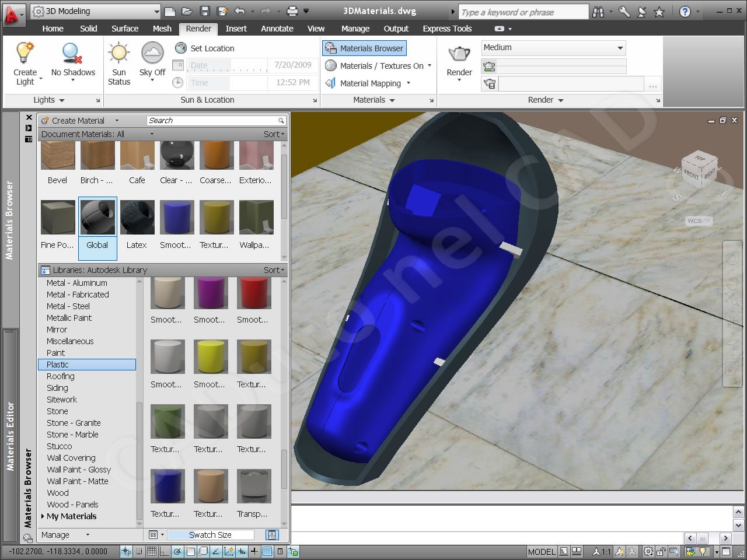This screenshot has width=747, height=560.
Task: Select the Global material swatch
Action: (x=97, y=216)
